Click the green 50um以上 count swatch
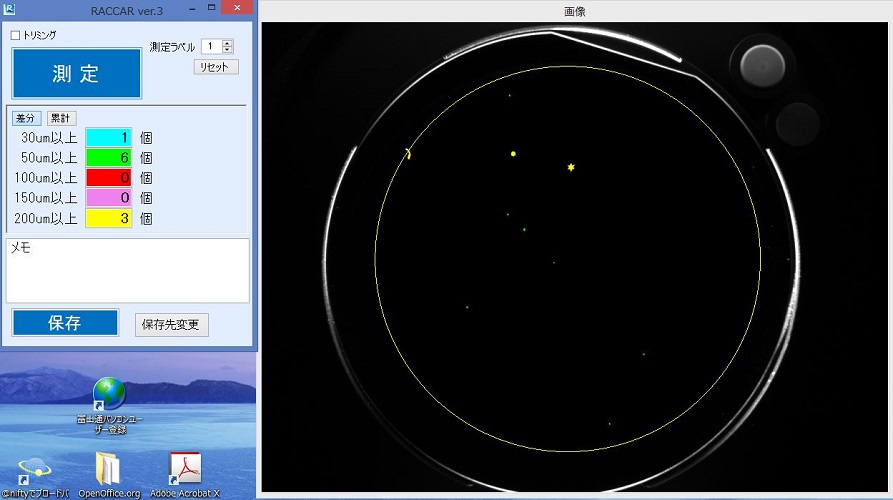 [x=109, y=157]
